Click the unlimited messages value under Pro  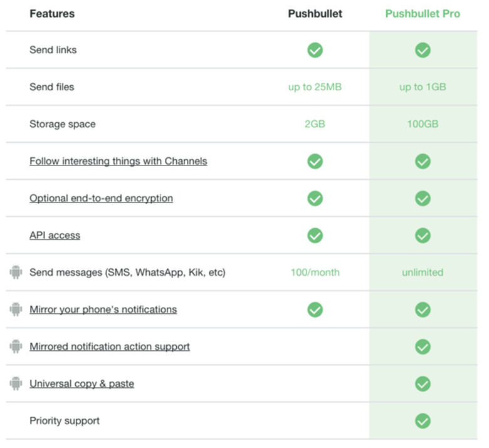423,273
